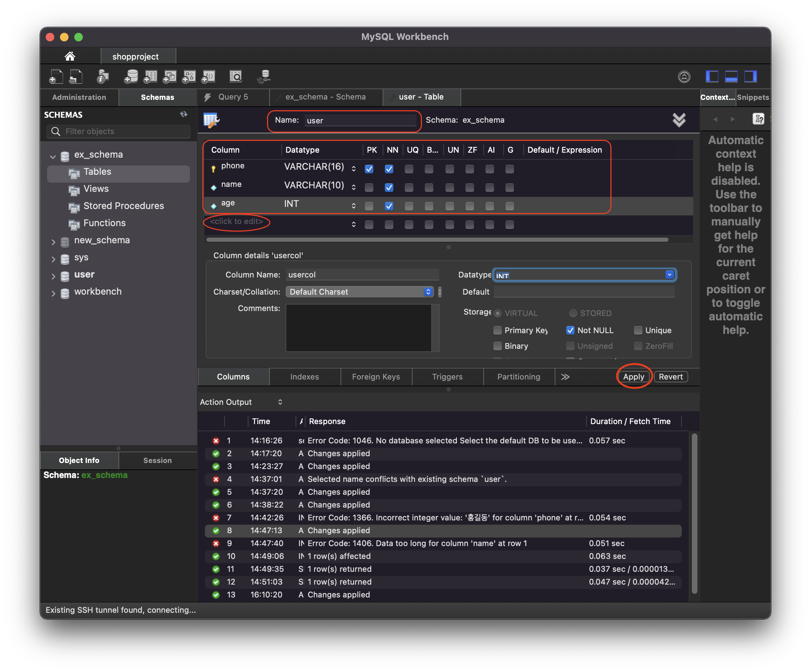811x672 pixels.
Task: Open the Datatype combo box dropdown
Action: click(x=669, y=275)
